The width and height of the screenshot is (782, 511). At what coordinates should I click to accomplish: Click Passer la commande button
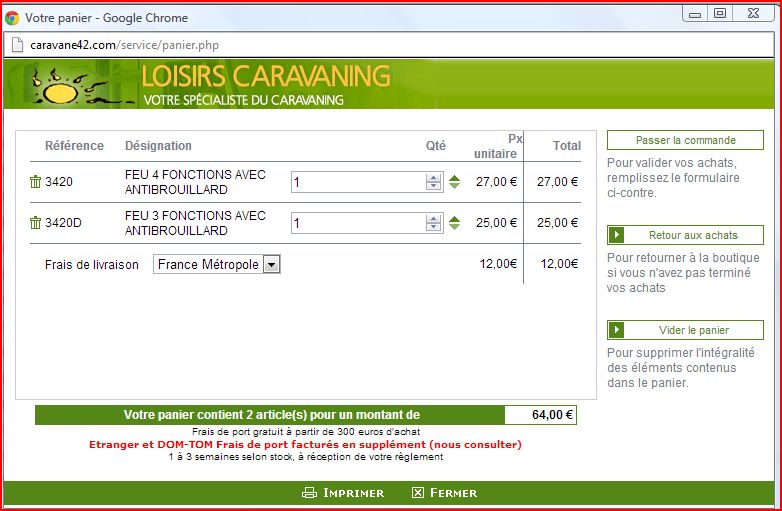685,140
